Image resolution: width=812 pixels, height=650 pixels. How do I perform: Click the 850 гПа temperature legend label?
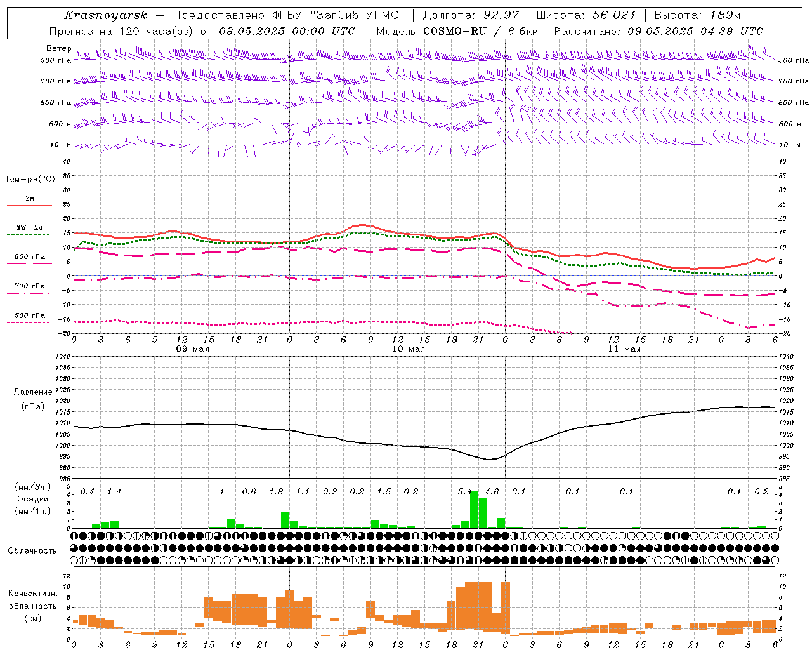point(29,257)
